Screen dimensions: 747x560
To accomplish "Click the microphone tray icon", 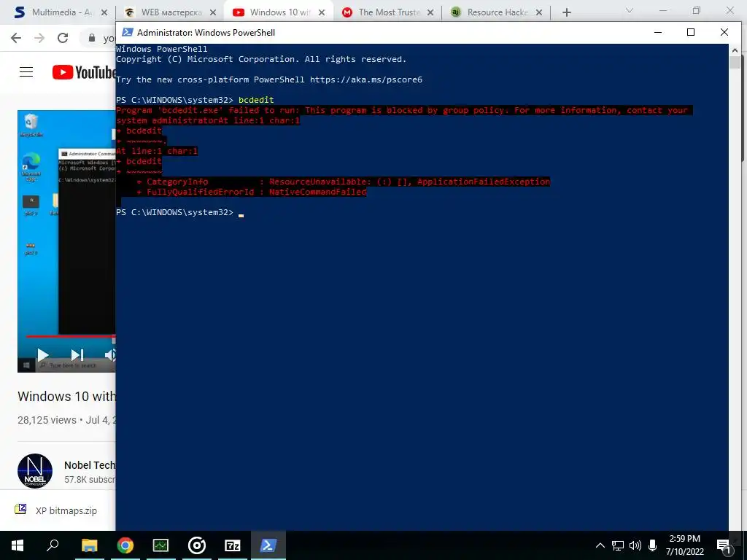I will pos(653,545).
